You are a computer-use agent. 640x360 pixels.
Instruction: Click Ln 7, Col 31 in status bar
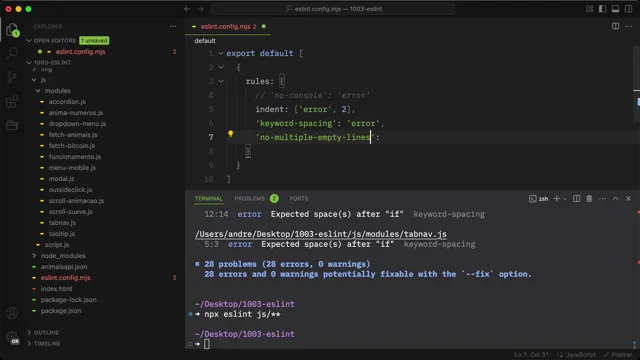click(x=531, y=355)
